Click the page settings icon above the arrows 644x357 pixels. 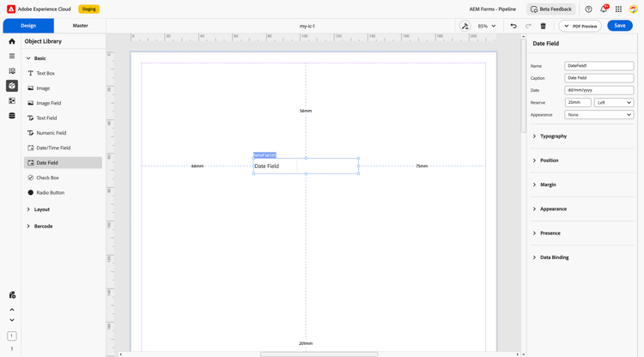tap(12, 295)
